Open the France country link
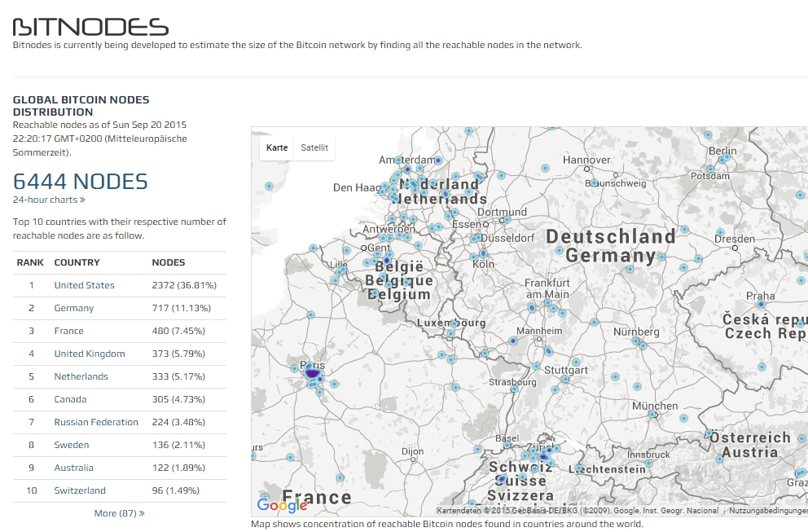 coord(69,331)
